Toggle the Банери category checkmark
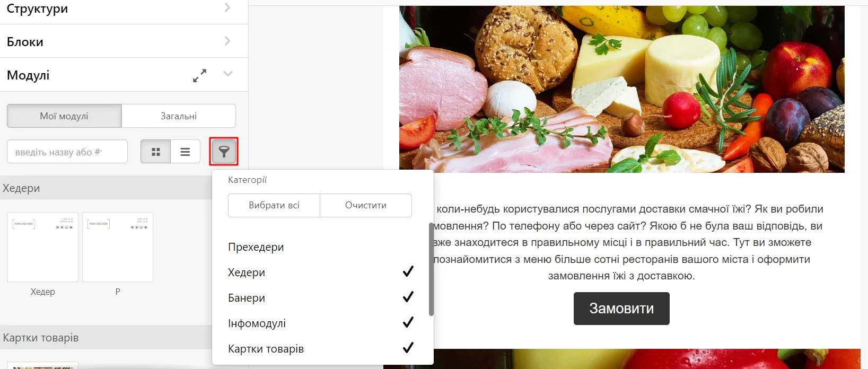This screenshot has width=868, height=369. pos(408,297)
